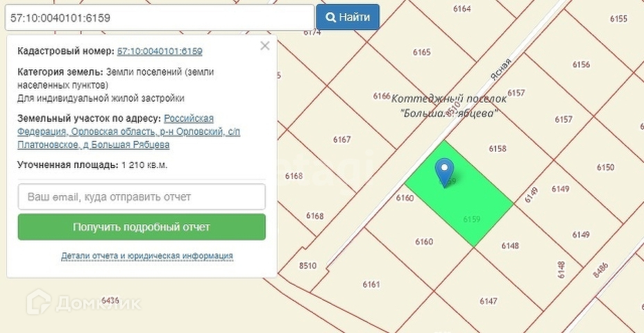Click green Получить подробный отчет button

click(142, 227)
